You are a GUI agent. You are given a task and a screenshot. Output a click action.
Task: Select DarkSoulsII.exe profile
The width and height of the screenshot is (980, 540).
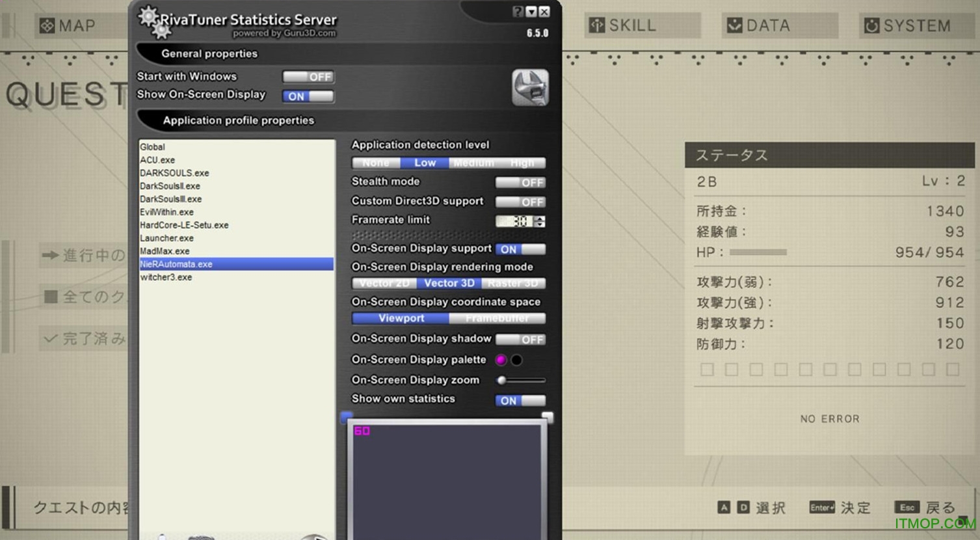coord(237,186)
